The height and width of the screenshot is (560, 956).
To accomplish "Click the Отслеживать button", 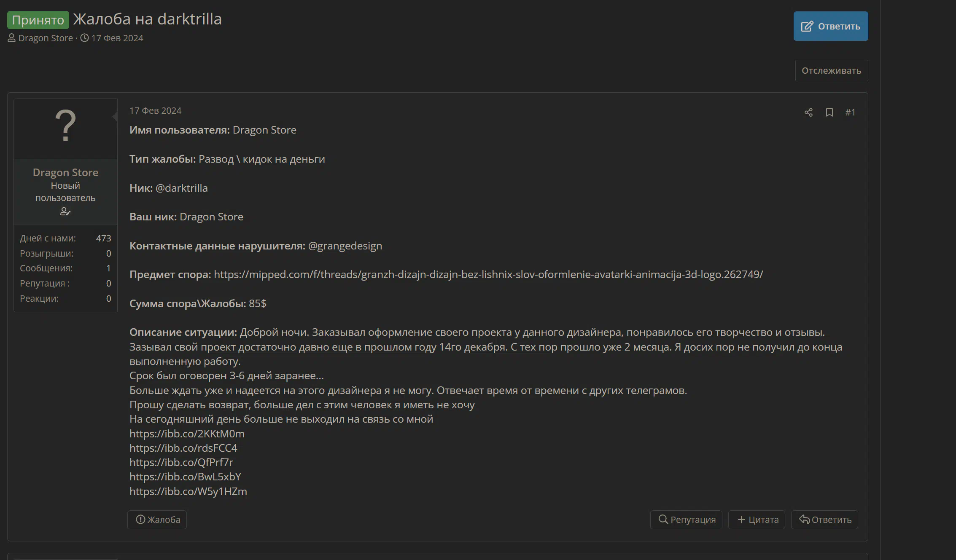I will (832, 70).
